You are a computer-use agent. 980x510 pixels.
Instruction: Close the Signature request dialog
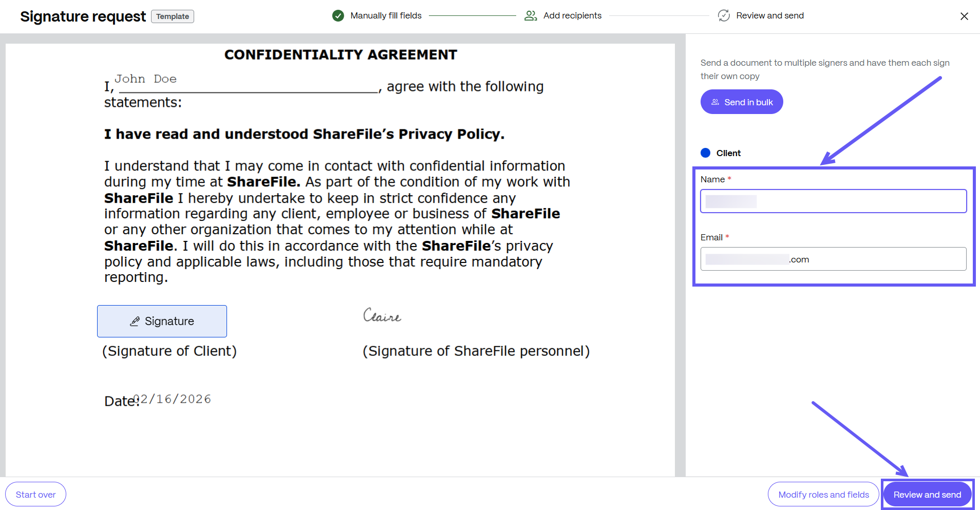point(964,16)
